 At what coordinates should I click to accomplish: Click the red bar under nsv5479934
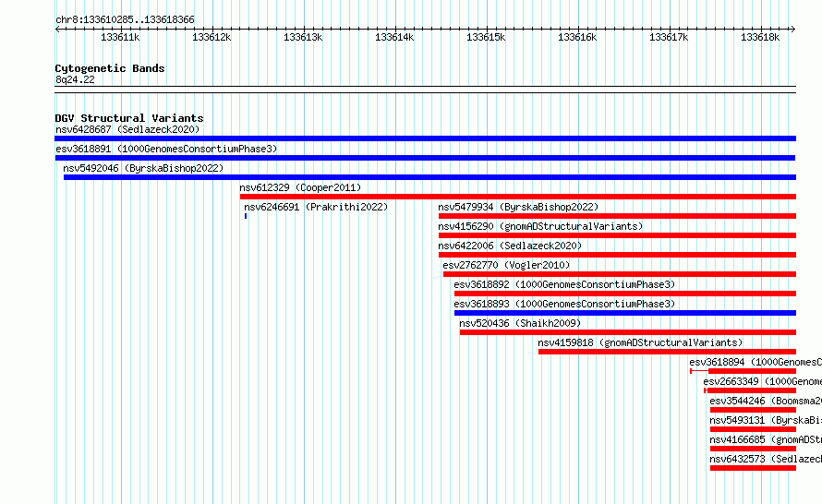pyautogui.click(x=618, y=216)
